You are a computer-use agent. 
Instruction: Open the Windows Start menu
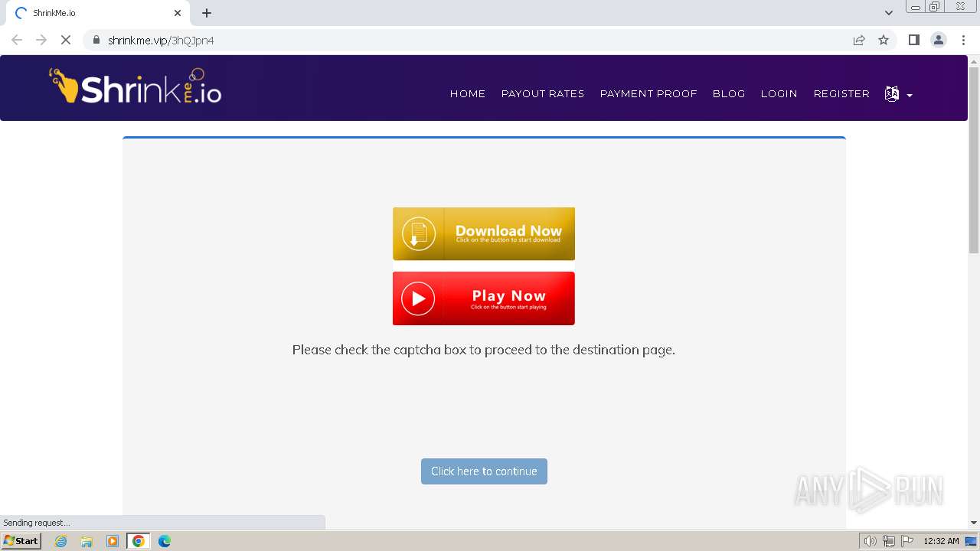[21, 541]
